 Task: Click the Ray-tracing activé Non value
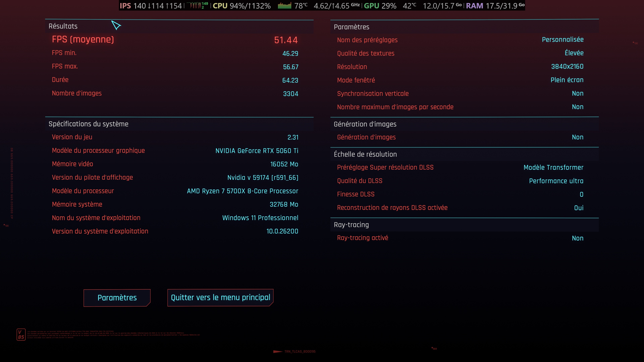click(x=577, y=238)
